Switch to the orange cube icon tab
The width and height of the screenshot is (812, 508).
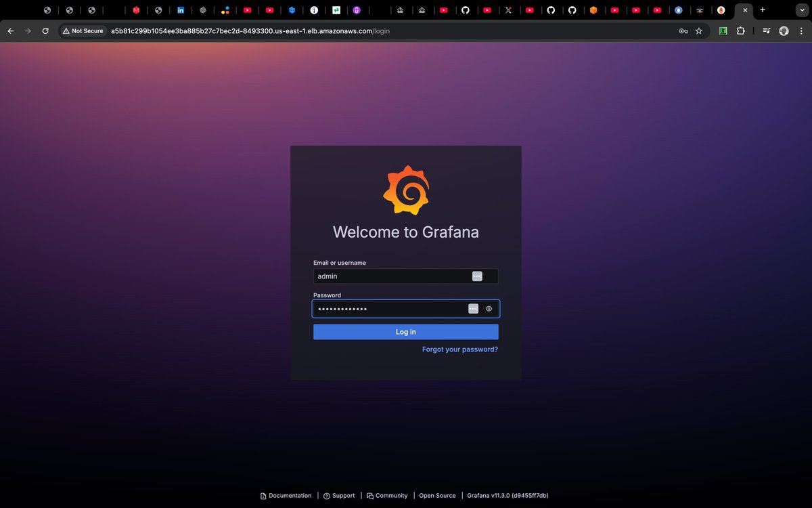593,10
